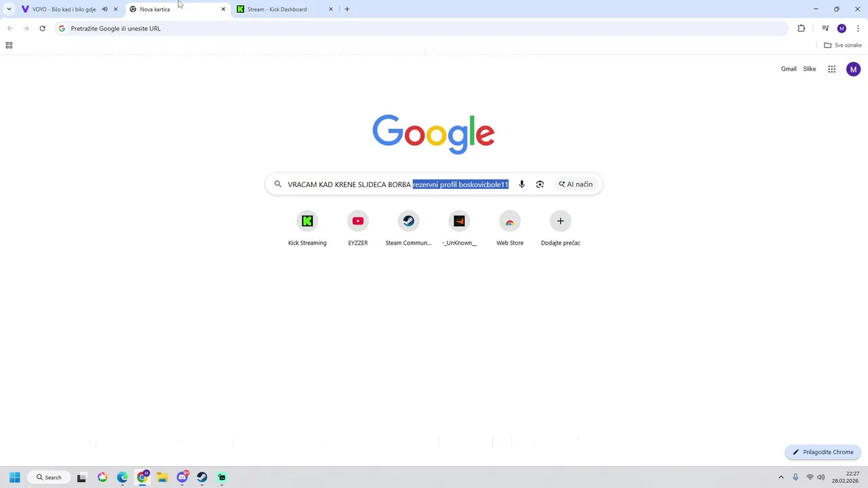
Task: Open the Extensions puzzle icon
Action: [801, 28]
